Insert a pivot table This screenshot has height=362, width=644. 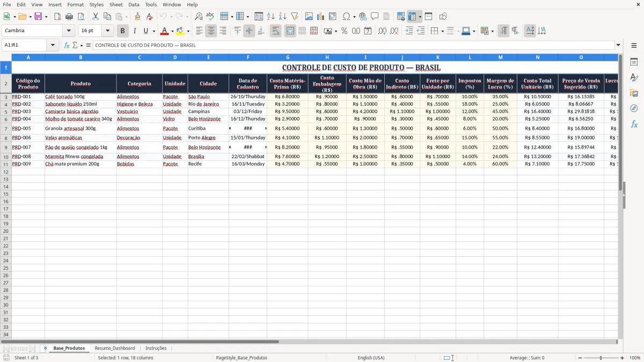(333, 17)
